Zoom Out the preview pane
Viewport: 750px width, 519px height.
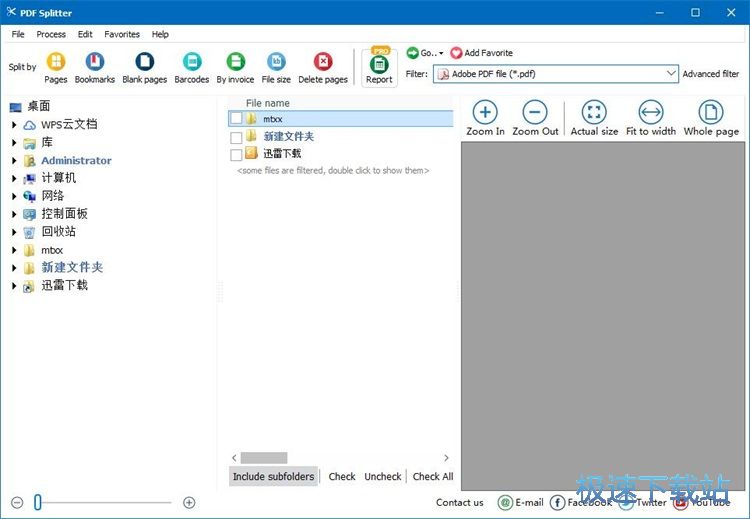tap(535, 118)
